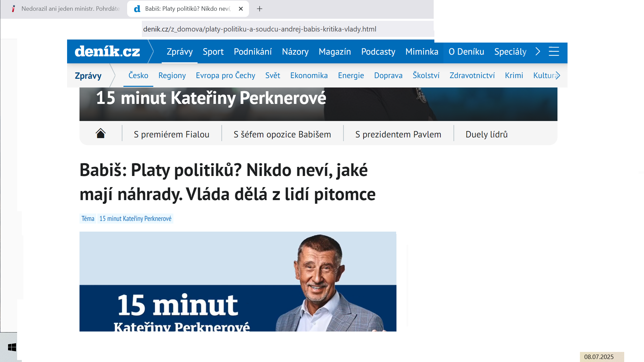
Task: Select the Babiš: Platy politiků tab
Action: point(188,9)
